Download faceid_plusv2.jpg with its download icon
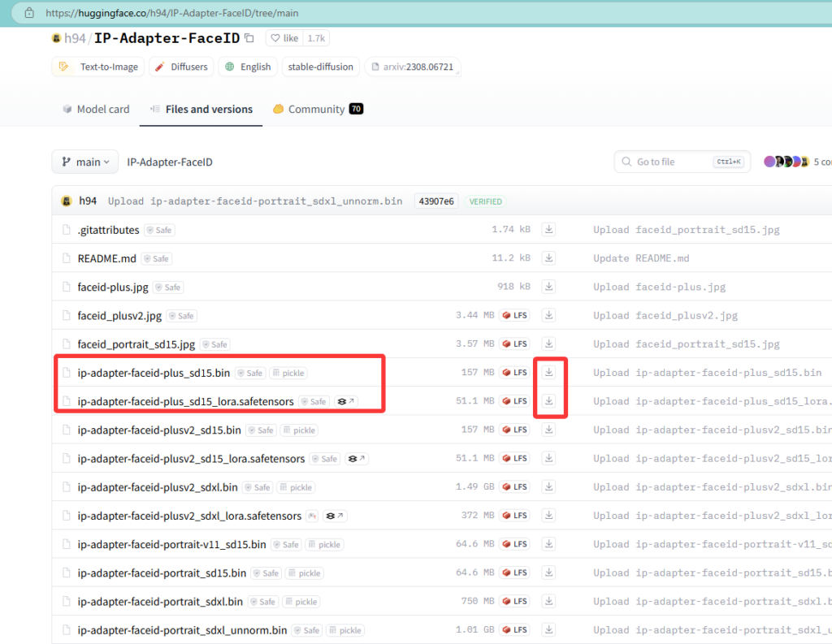 pos(548,315)
